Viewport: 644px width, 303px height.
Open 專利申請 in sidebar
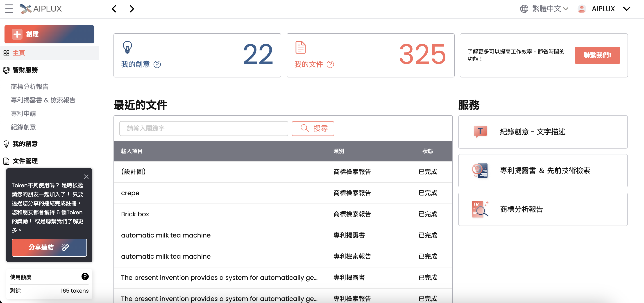point(23,113)
